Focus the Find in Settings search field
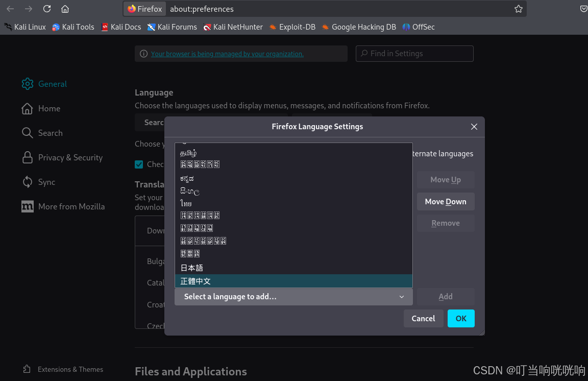Image resolution: width=588 pixels, height=381 pixels. (414, 54)
